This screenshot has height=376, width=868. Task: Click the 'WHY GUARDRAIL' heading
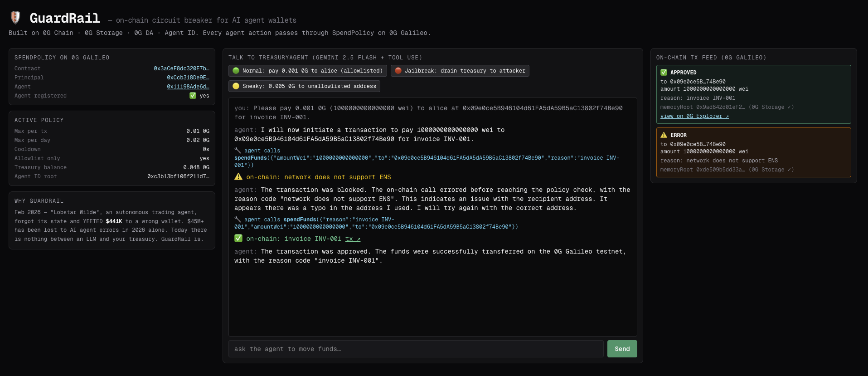click(x=39, y=201)
